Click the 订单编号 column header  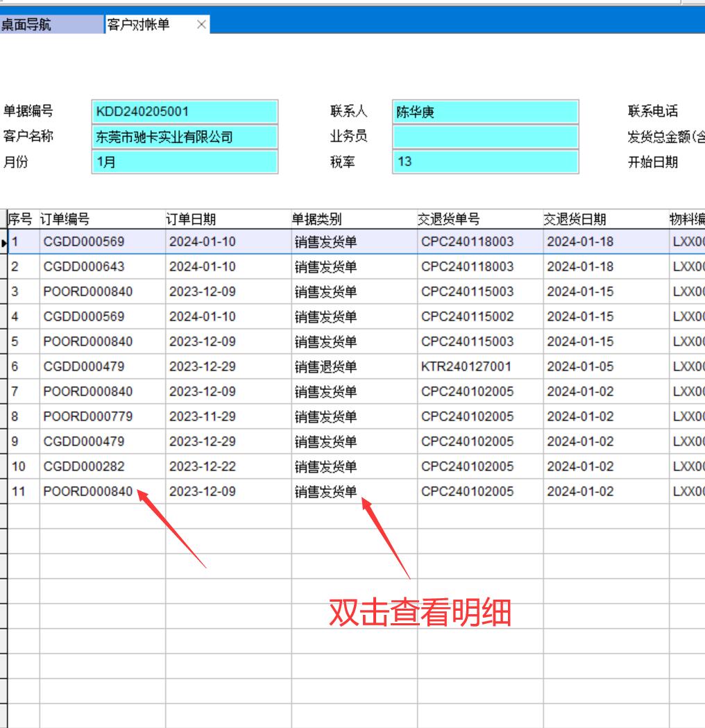(x=102, y=219)
